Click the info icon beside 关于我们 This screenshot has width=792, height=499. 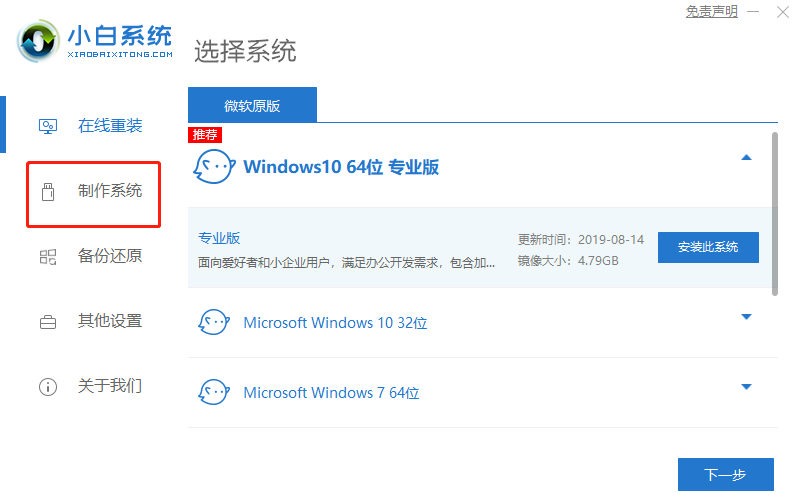(48, 386)
